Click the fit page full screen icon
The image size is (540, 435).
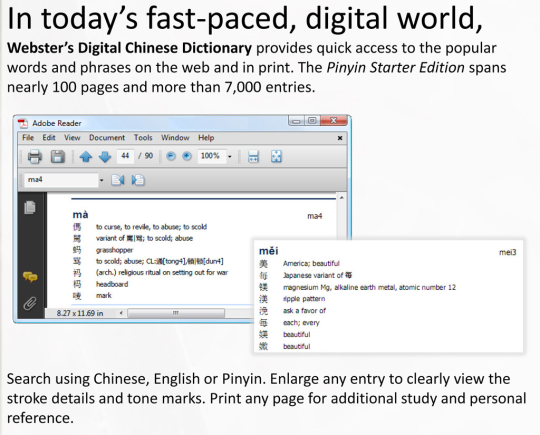(276, 157)
